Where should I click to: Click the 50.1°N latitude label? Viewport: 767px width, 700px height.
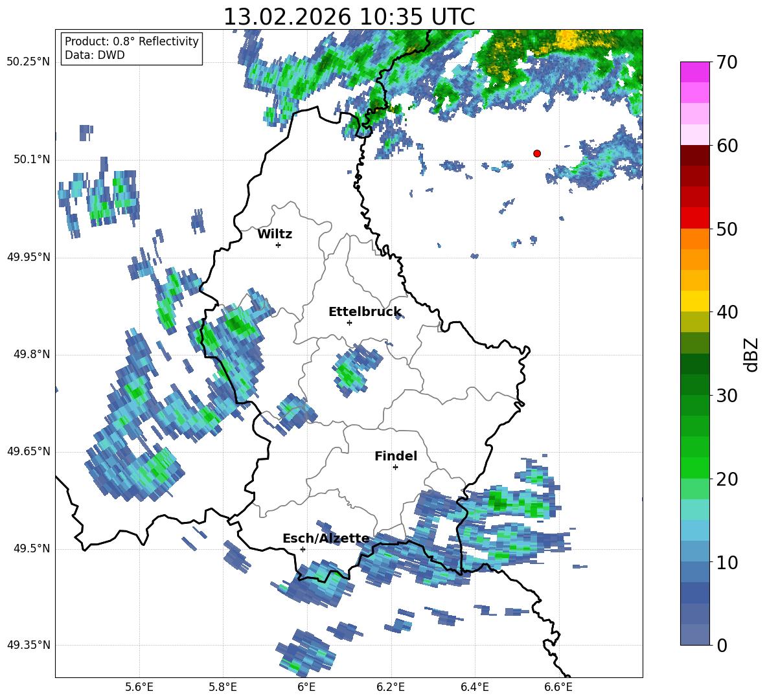point(32,160)
